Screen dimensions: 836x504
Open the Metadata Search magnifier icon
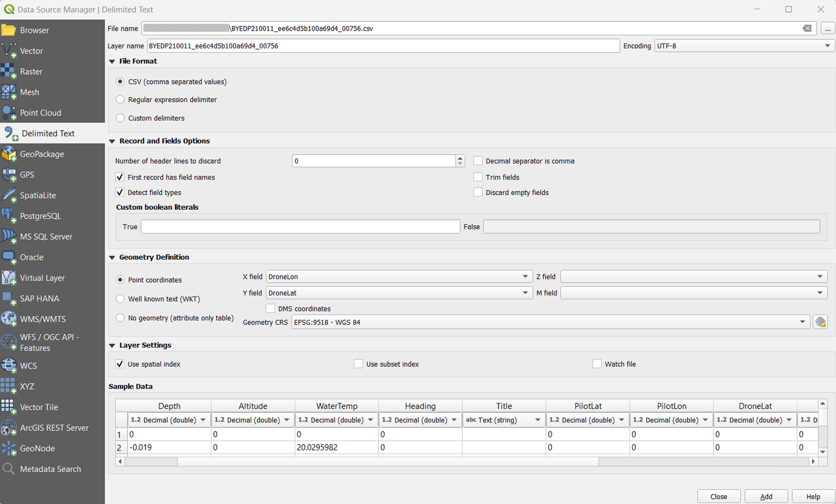point(9,469)
